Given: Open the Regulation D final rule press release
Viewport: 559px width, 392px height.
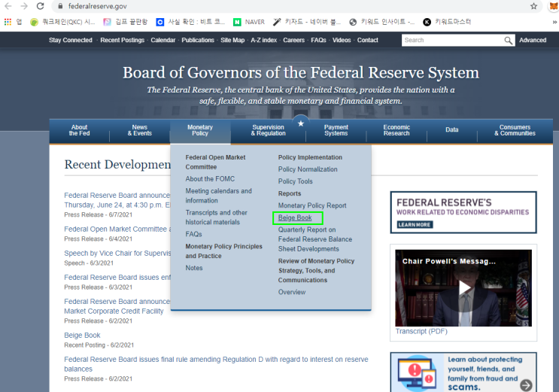Looking at the screenshot, I should [216, 364].
